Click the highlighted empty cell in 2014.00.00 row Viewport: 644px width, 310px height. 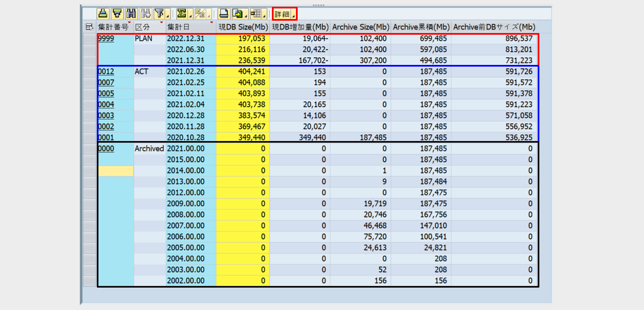click(x=116, y=171)
